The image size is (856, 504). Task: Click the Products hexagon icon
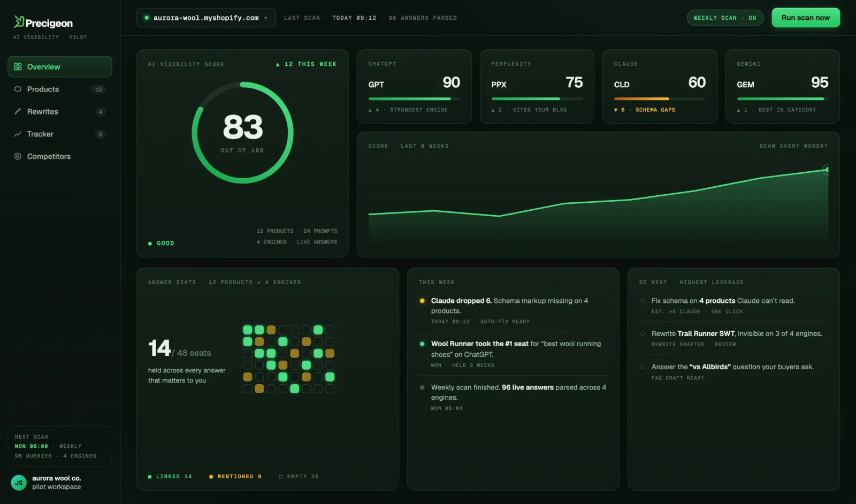point(18,89)
